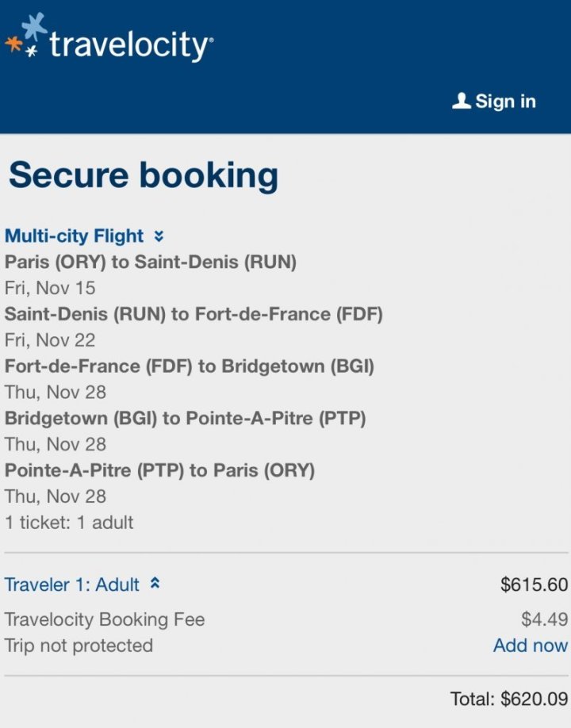Click the Secure booking page heading
Screen dimensions: 571x728
[x=144, y=175]
